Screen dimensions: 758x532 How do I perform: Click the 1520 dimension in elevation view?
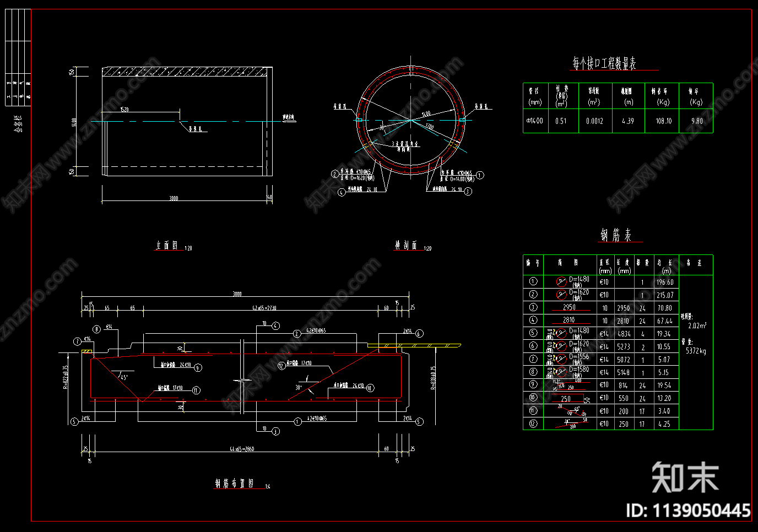click(124, 110)
